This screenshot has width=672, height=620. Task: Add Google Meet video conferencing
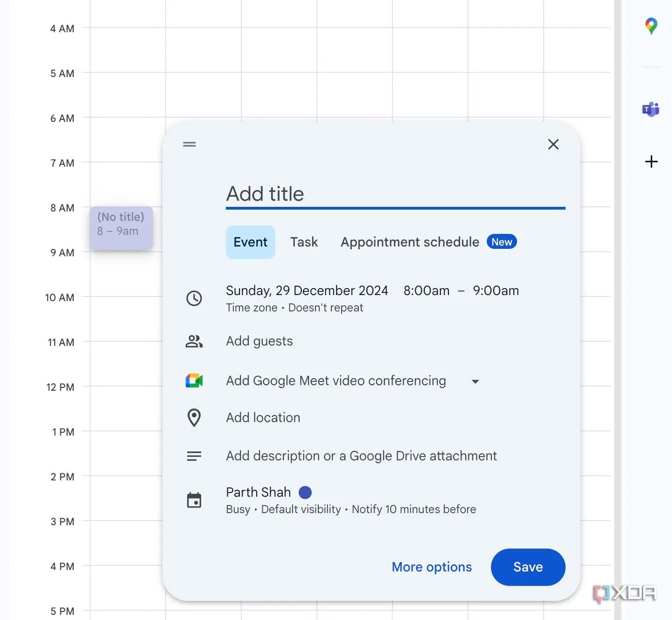point(336,381)
